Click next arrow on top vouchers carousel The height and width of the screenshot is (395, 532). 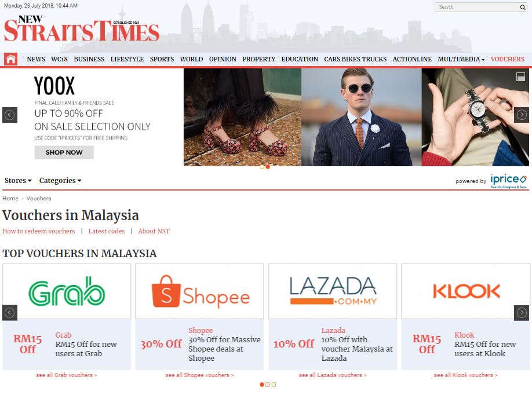[x=522, y=313]
